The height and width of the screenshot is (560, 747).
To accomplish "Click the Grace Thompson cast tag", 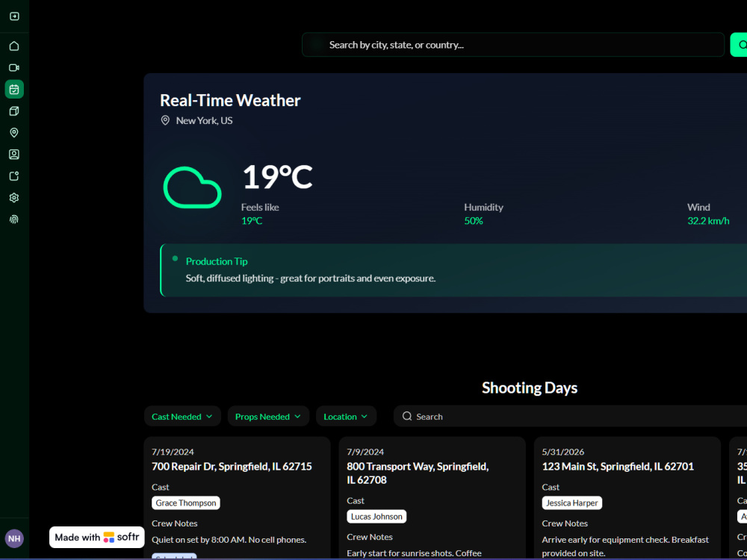I will (186, 503).
